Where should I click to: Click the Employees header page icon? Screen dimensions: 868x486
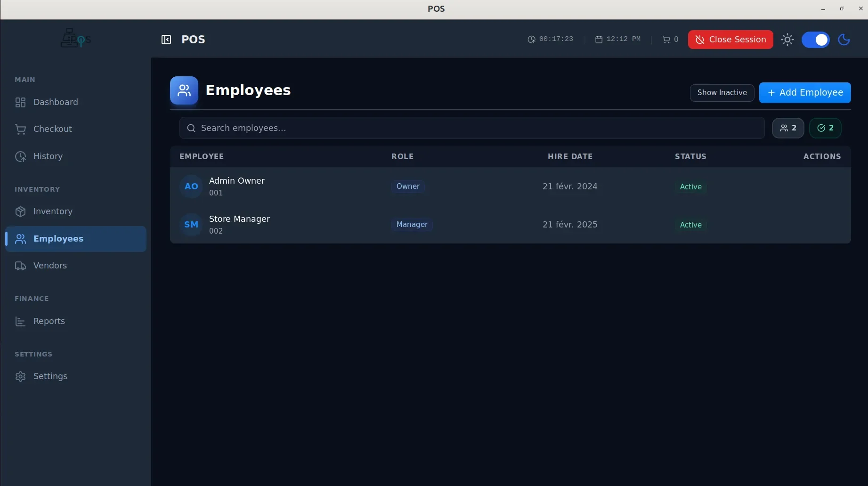coord(184,90)
